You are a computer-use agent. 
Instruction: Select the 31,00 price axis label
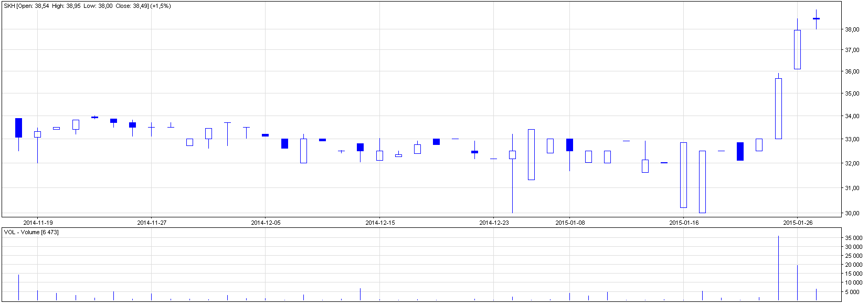[852, 188]
